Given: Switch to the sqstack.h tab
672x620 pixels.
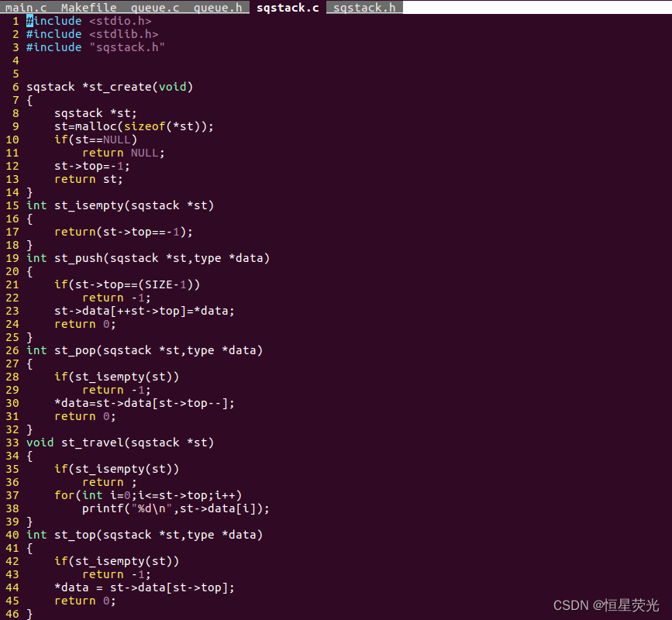Looking at the screenshot, I should [364, 7].
